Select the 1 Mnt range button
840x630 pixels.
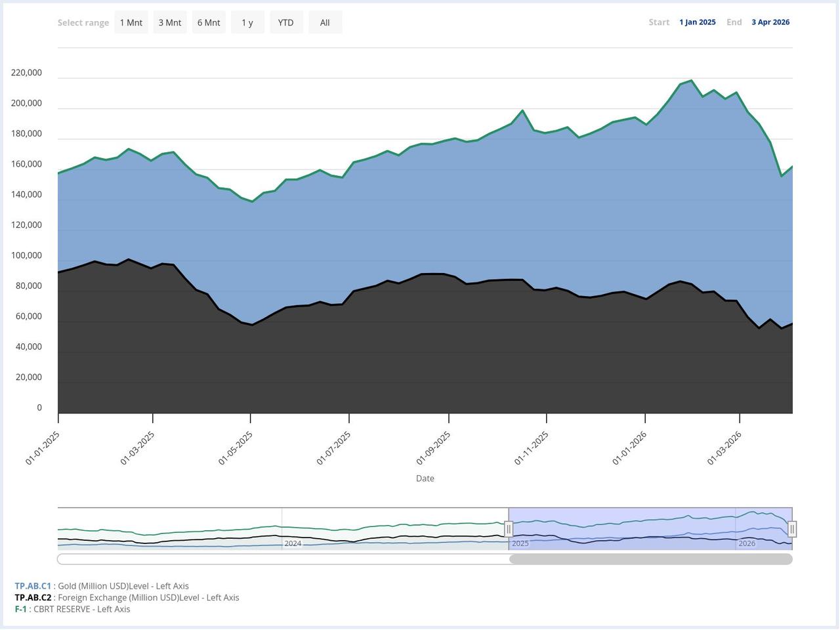click(x=131, y=22)
